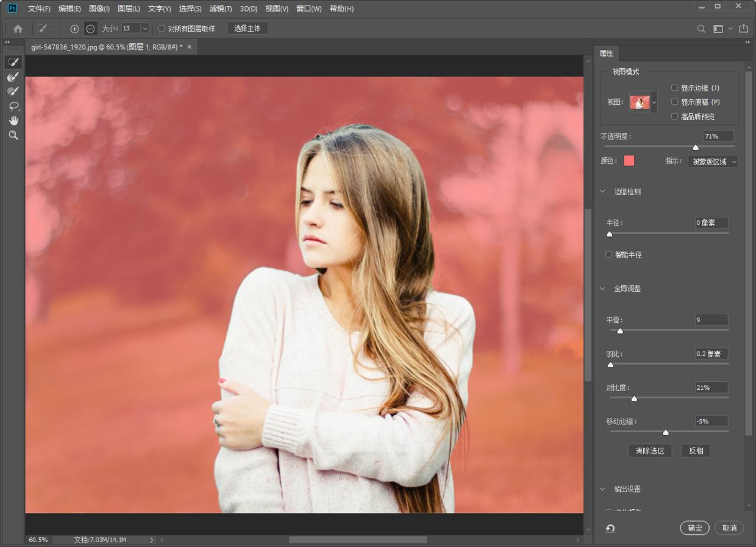This screenshot has height=547, width=756.
Task: Open the 图层(L) menu
Action: point(129,9)
